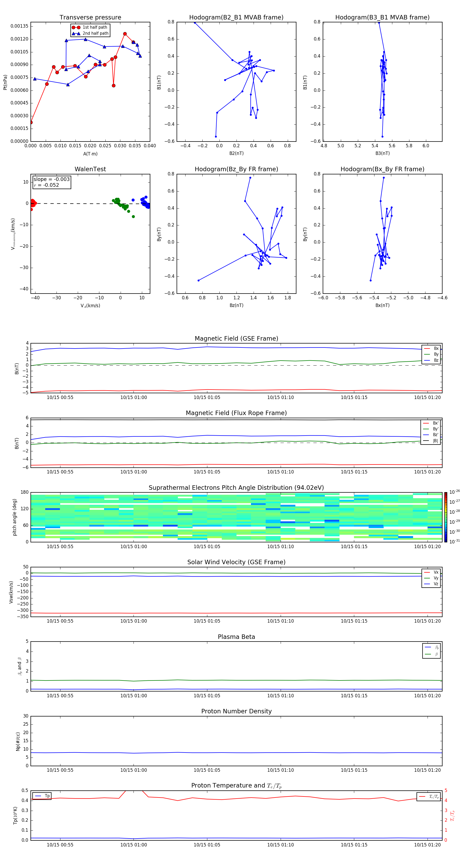Click the 'Hodogram(Bx_By FR frame)' title

click(x=382, y=169)
